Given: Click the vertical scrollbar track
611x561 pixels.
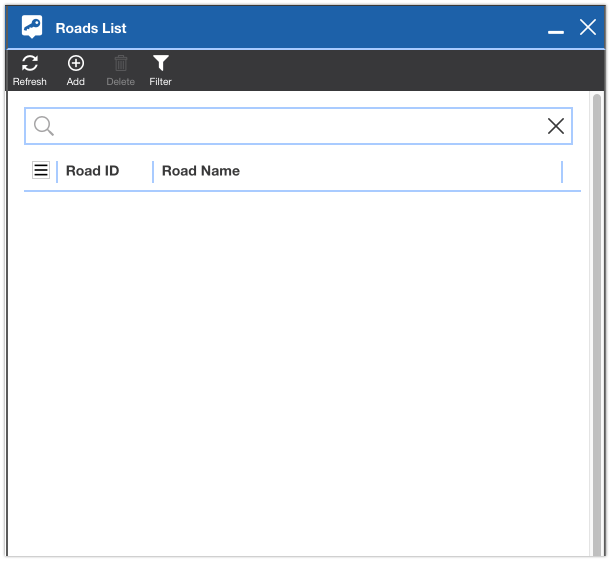Looking at the screenshot, I should point(597,325).
